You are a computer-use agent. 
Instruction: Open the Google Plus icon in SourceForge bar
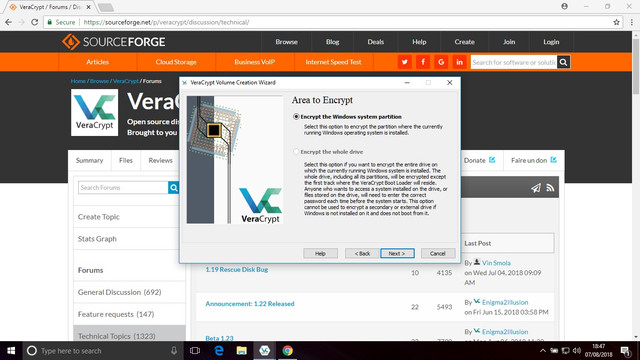pyautogui.click(x=441, y=62)
